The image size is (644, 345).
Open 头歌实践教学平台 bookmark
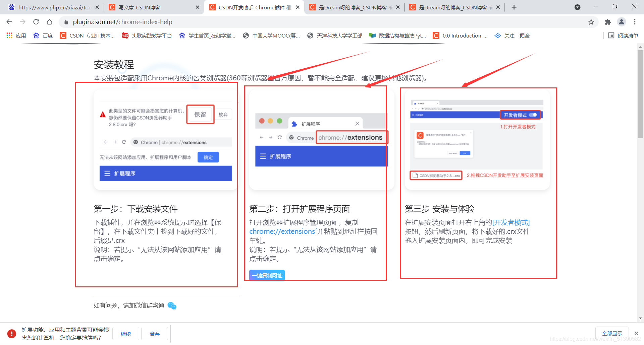click(x=147, y=36)
